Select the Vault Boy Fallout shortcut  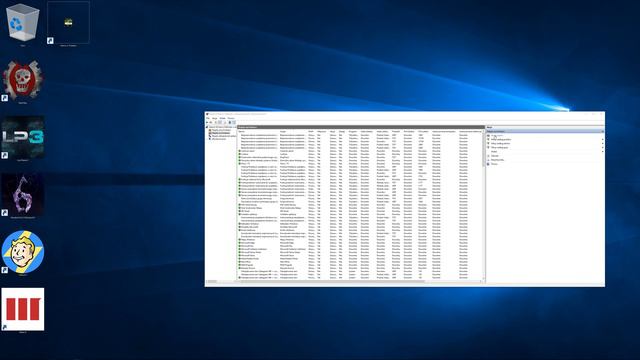point(23,252)
